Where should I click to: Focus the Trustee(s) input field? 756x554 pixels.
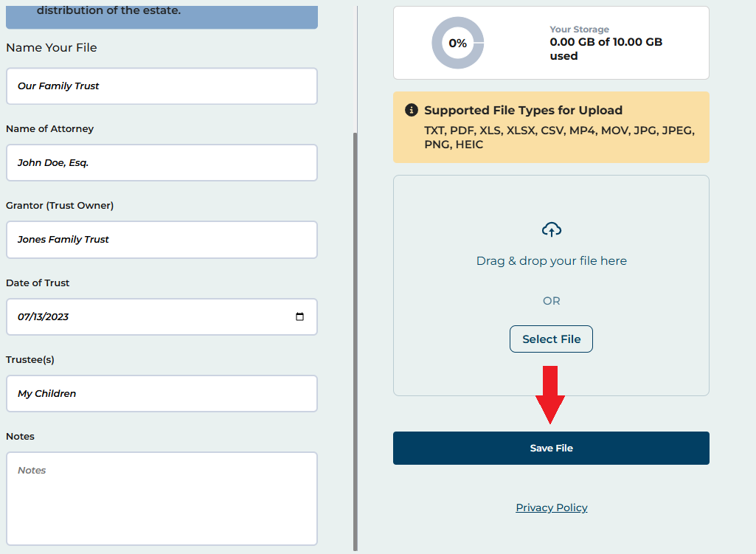[x=162, y=393]
